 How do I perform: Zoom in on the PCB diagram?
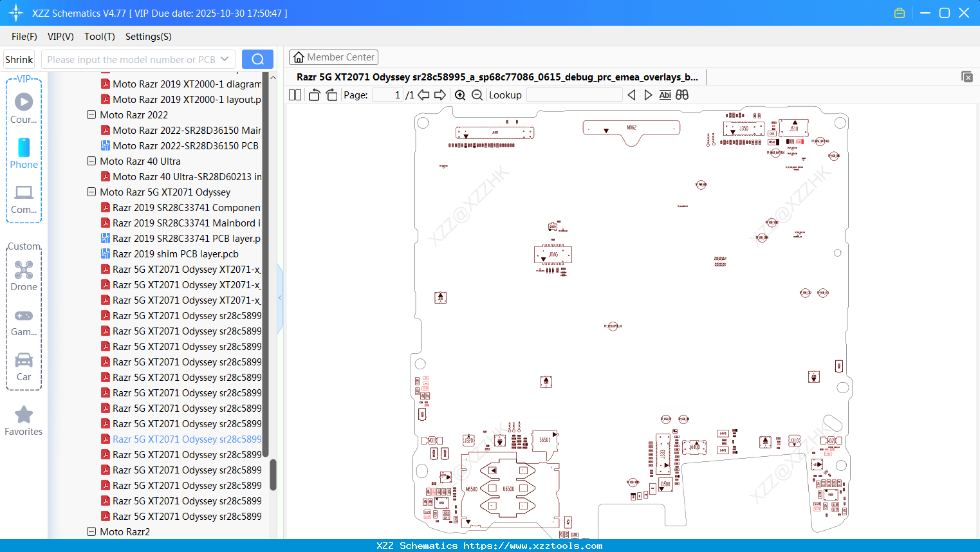pos(460,95)
